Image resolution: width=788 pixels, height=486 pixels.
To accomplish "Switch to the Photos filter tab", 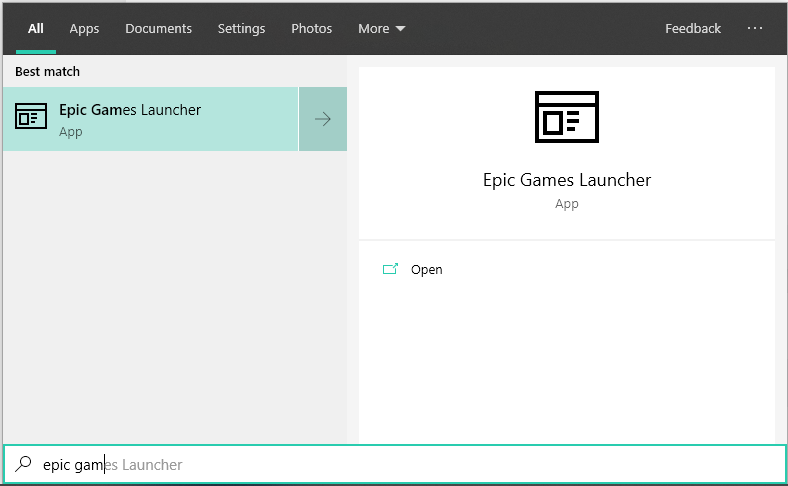I will 312,29.
